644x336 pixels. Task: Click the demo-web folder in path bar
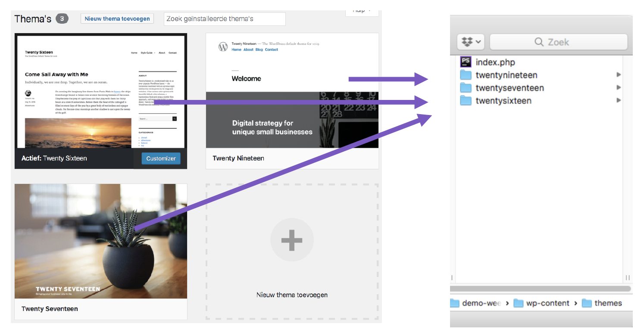[x=476, y=303]
